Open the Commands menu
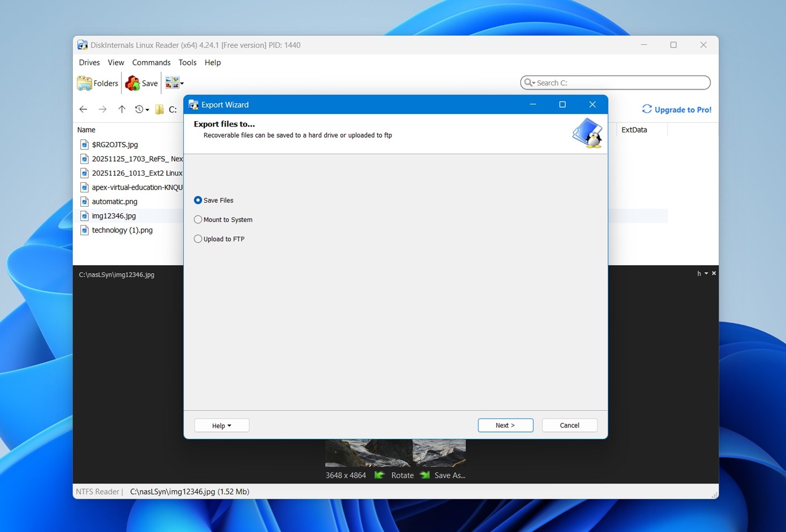786x532 pixels. (x=151, y=62)
